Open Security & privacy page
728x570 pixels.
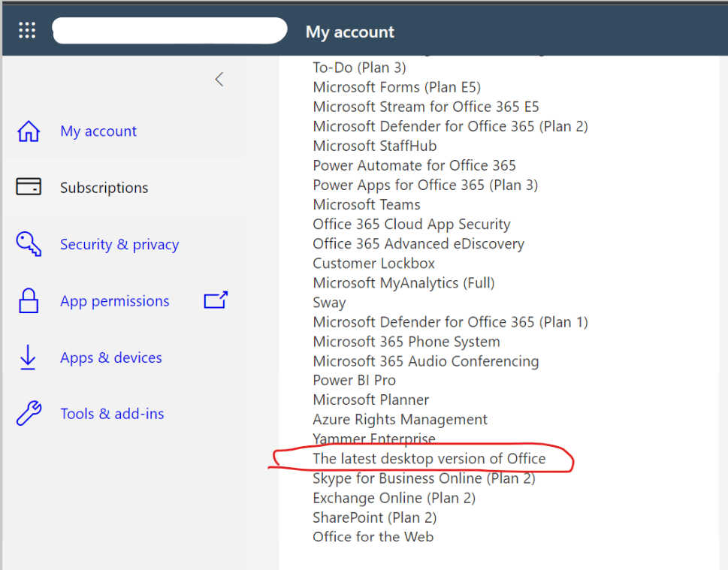[x=119, y=245]
